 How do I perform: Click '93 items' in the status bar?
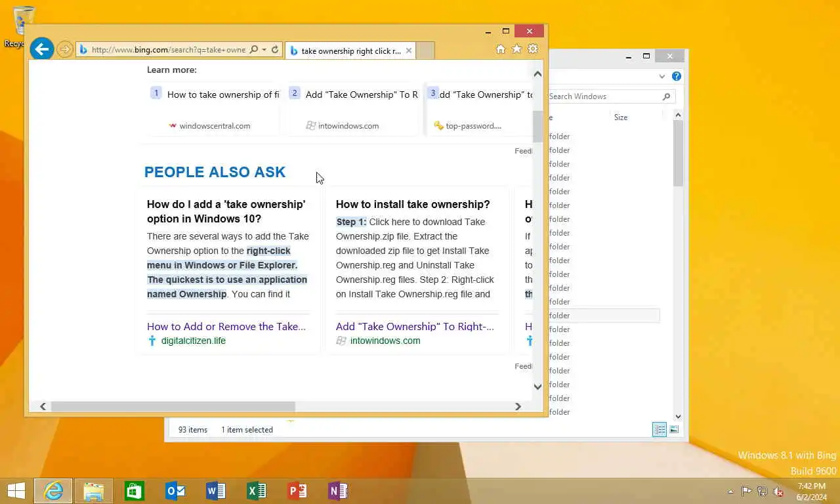[x=193, y=430]
